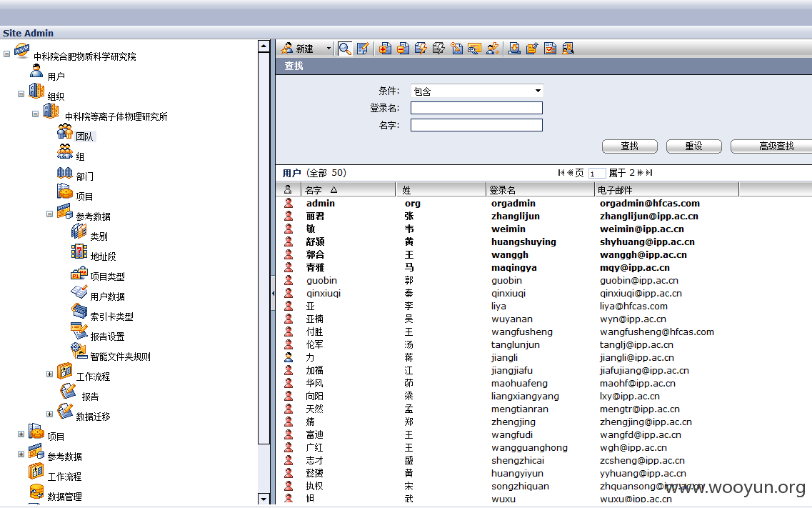The image size is (812, 508).
Task: Open the 报告设置 tree item
Action: click(x=107, y=337)
